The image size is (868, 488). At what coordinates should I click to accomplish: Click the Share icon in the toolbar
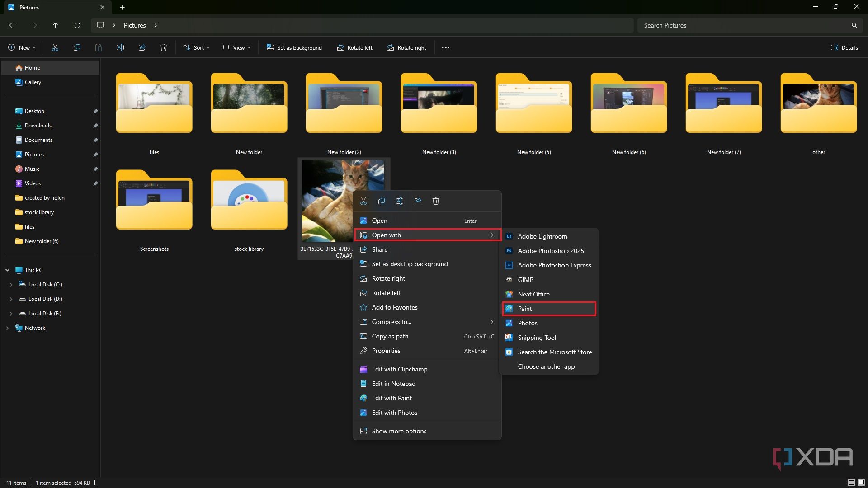[x=142, y=47]
